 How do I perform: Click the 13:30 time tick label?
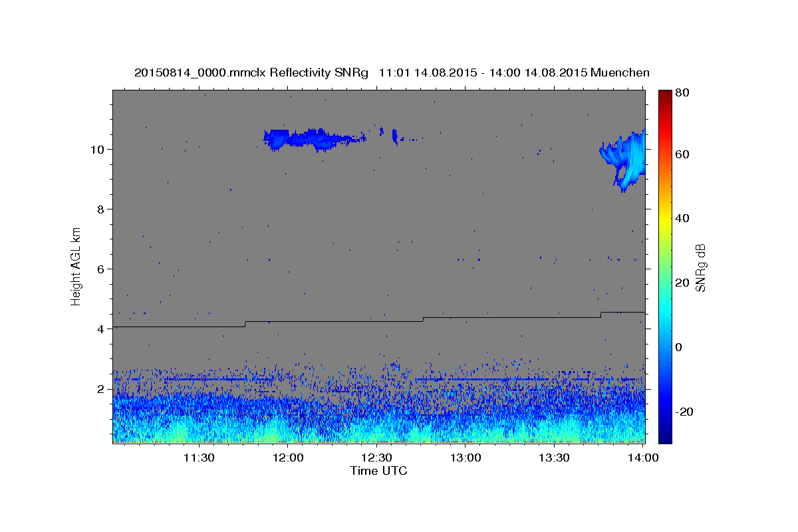[x=554, y=458]
